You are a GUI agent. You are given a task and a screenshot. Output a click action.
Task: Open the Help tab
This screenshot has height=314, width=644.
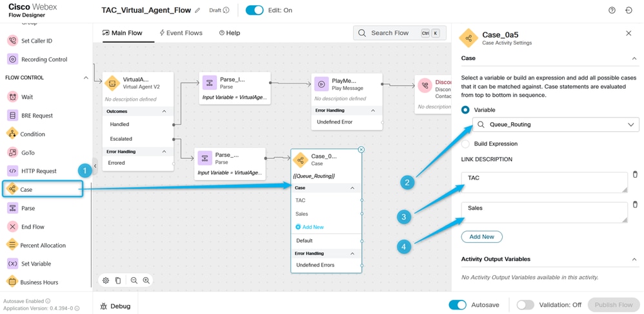click(x=230, y=33)
